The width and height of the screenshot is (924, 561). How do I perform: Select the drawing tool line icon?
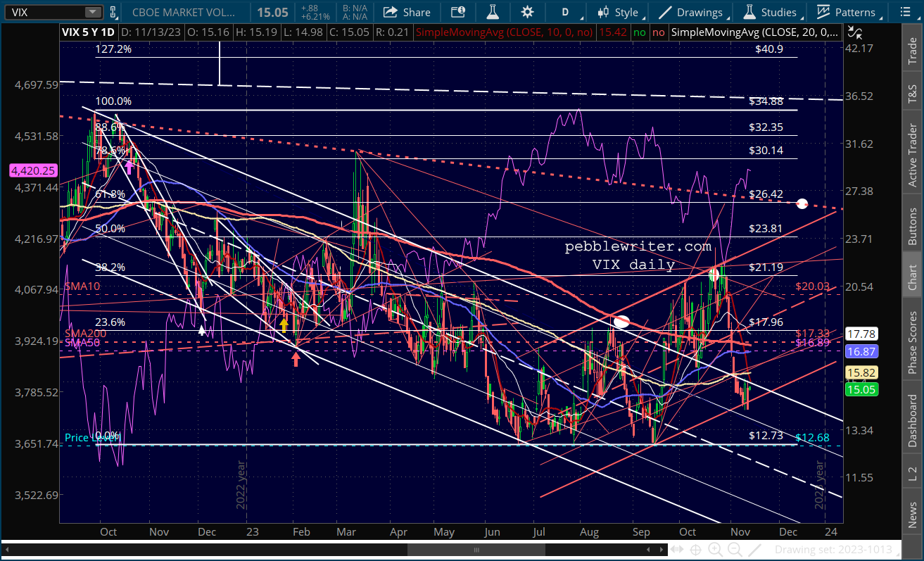point(754,549)
